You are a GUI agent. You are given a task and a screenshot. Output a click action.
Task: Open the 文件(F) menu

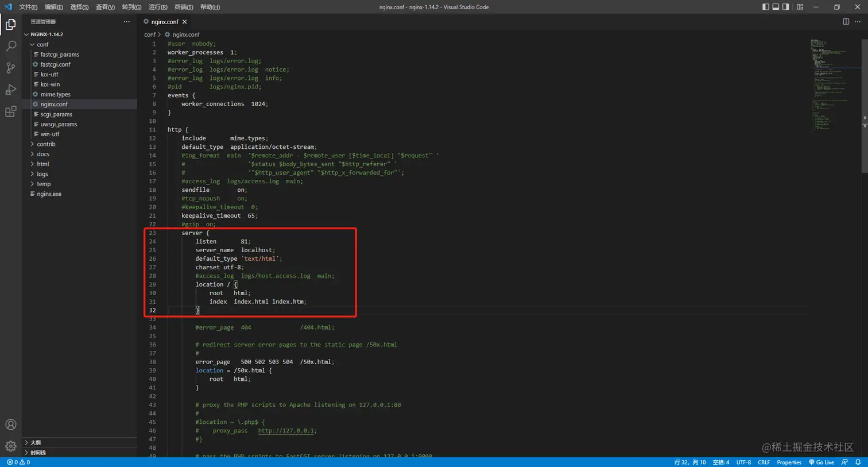pyautogui.click(x=28, y=7)
